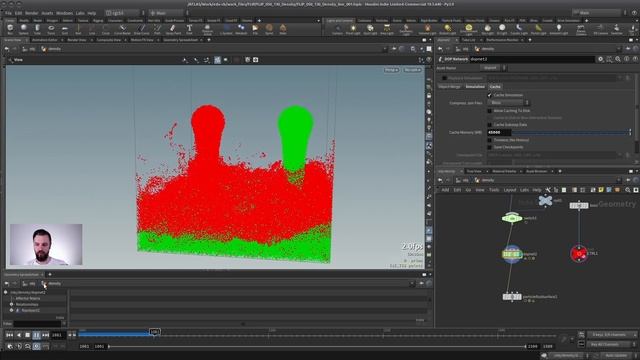
Task: Open the Add menu in network editor
Action: tap(445, 190)
